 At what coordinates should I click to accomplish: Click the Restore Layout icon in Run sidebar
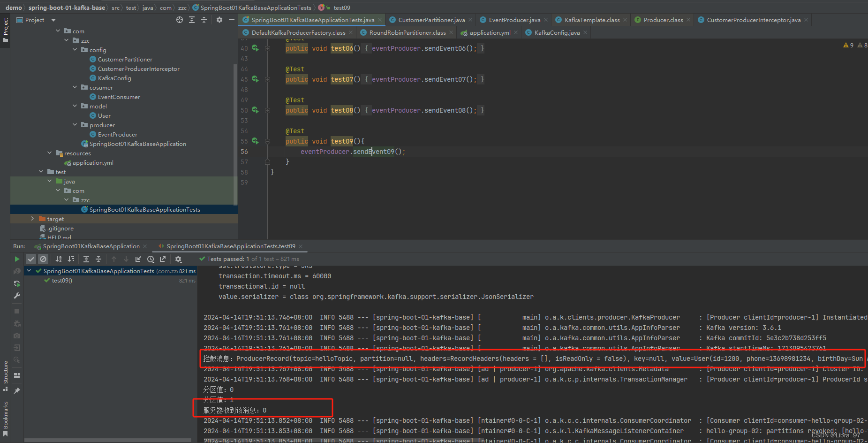[17, 375]
